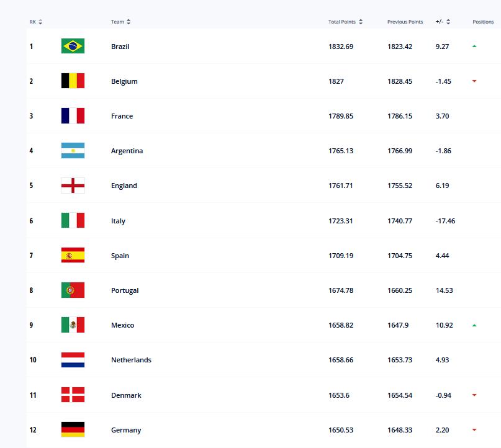Click the Mexico flag icon
This screenshot has width=501, height=448.
click(73, 325)
